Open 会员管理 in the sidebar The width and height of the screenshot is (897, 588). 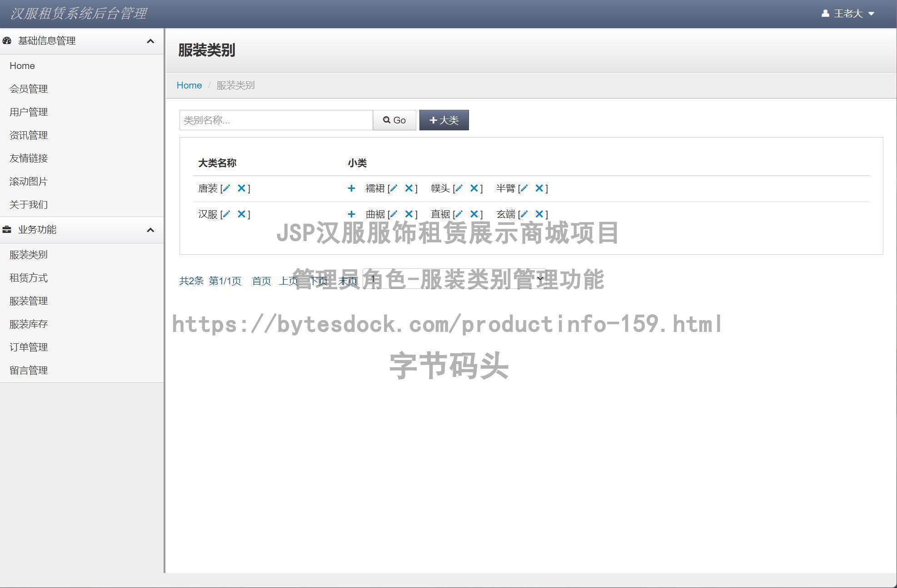[29, 89]
